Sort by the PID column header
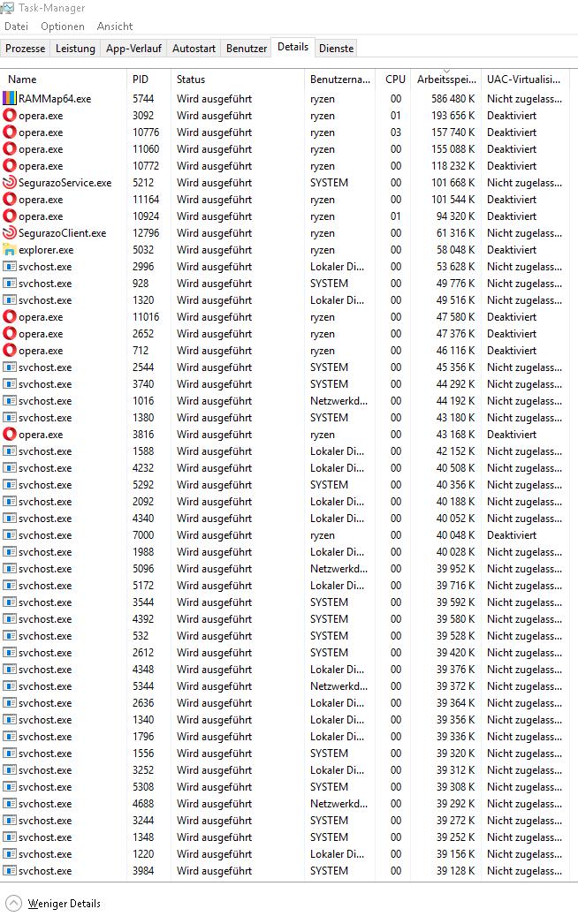The width and height of the screenshot is (578, 924). coord(148,79)
